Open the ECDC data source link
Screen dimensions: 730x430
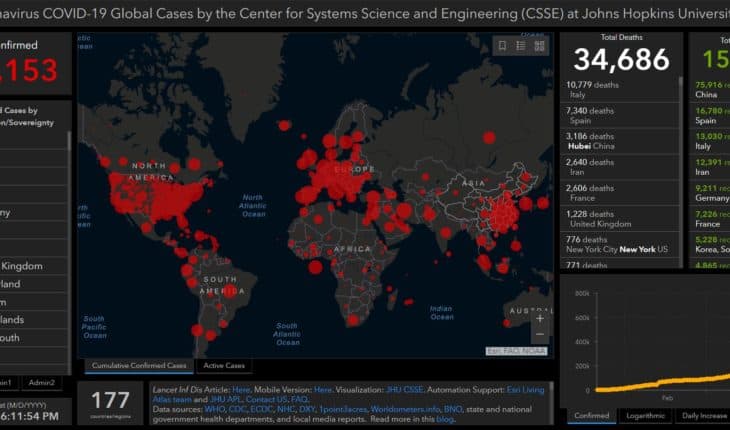click(x=261, y=410)
